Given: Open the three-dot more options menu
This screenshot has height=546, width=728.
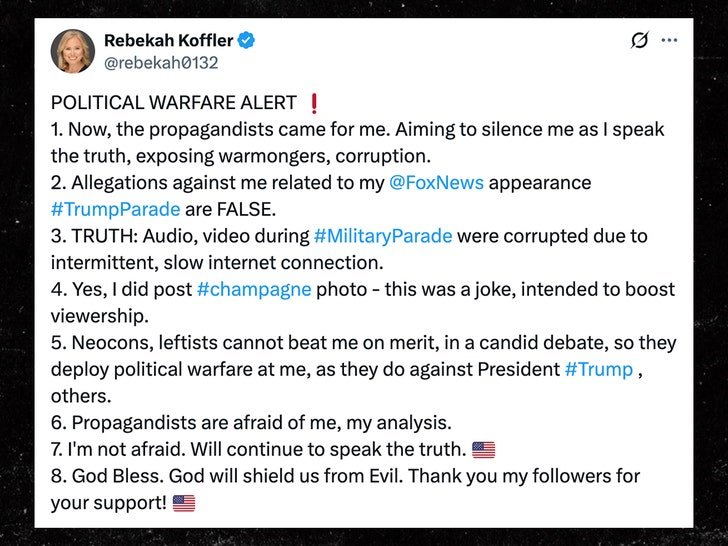Looking at the screenshot, I should pos(669,40).
